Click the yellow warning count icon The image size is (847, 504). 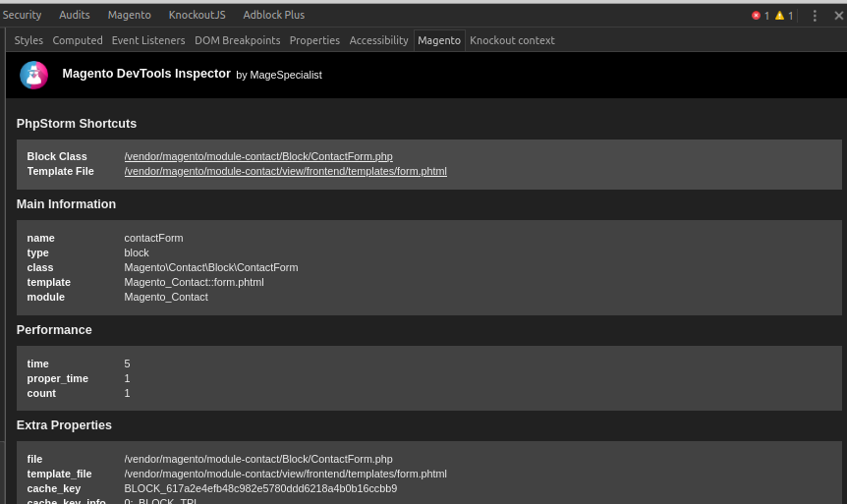[779, 16]
